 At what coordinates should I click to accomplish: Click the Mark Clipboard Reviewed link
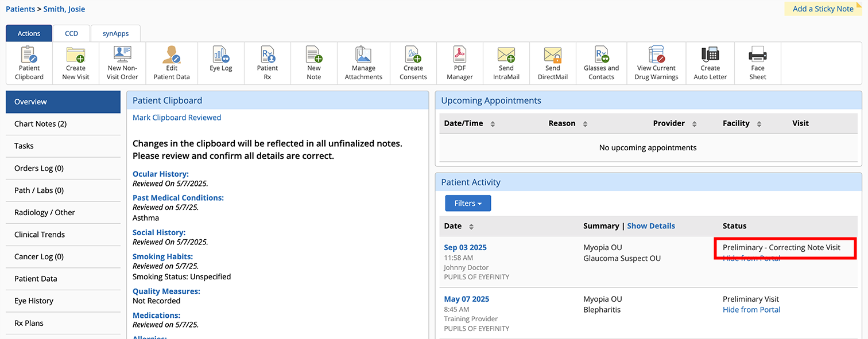pos(177,118)
